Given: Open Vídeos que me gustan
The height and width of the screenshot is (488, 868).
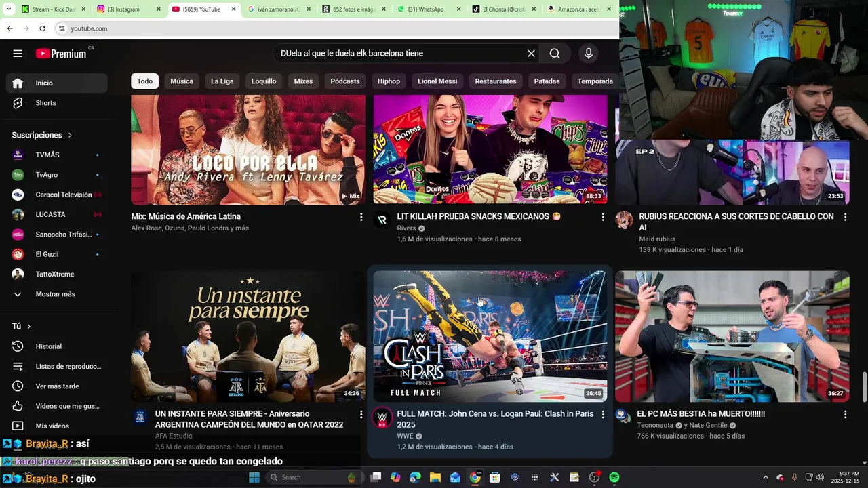Looking at the screenshot, I should point(57,406).
